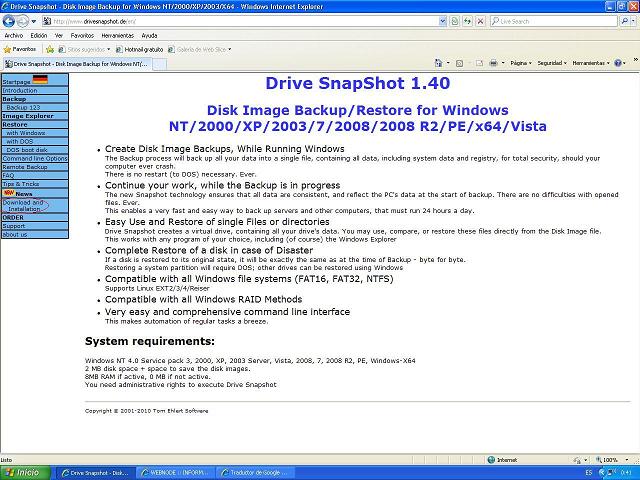Click the Live Search input box

(554, 21)
